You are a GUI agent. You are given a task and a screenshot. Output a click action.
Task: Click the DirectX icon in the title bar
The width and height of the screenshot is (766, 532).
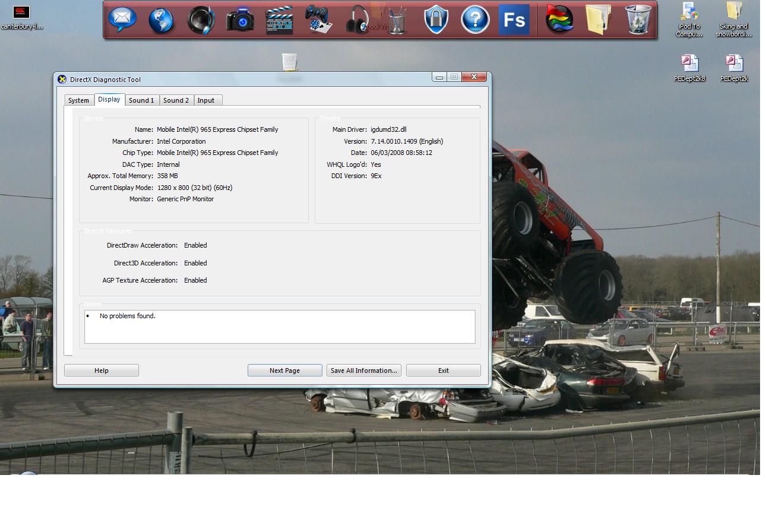coord(62,80)
